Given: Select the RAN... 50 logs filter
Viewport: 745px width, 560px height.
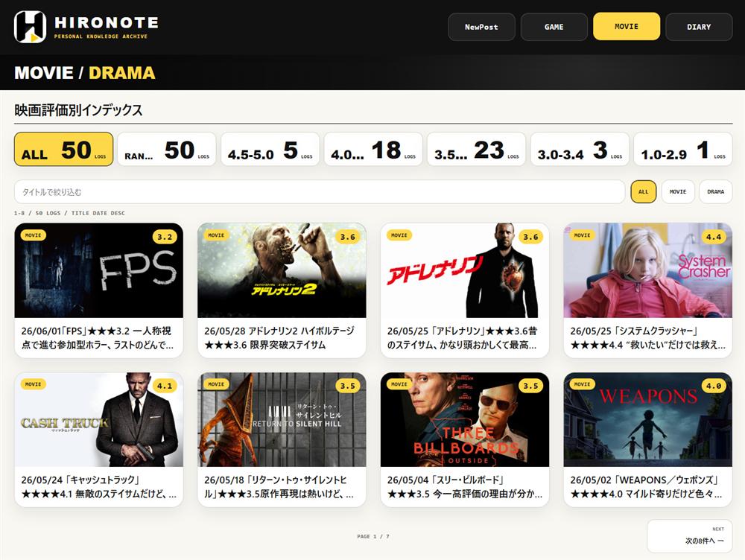Looking at the screenshot, I should 167,149.
